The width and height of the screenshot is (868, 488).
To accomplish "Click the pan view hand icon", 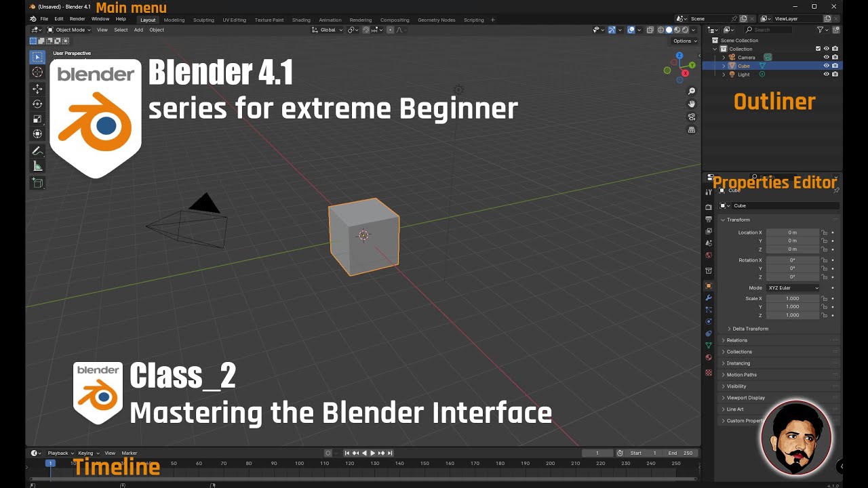I will pos(692,104).
